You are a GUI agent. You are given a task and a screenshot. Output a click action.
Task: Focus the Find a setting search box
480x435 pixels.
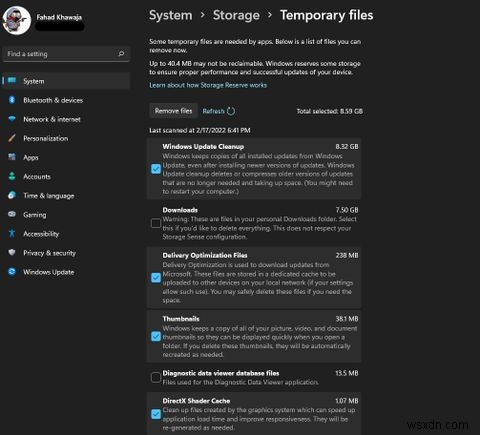(x=66, y=54)
